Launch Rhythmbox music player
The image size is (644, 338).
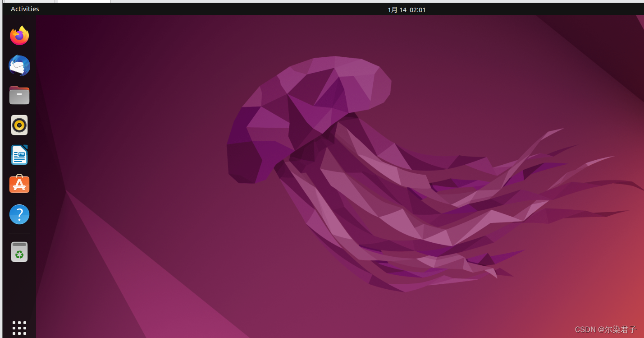[19, 125]
